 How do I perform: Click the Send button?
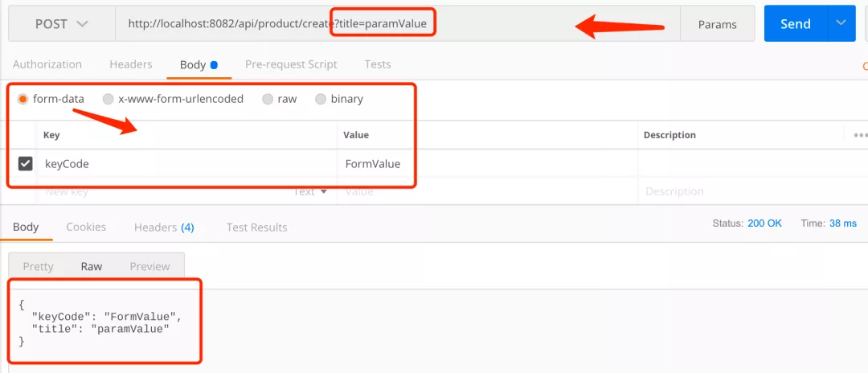click(x=796, y=23)
